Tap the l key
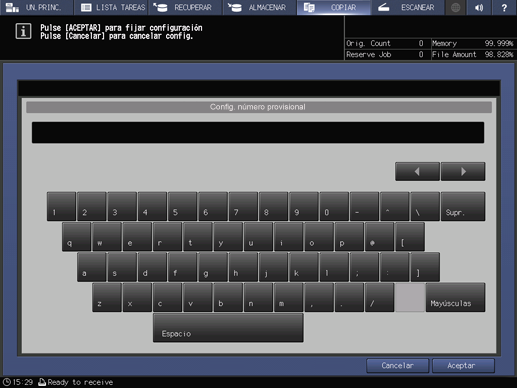517x388 pixels. click(334, 267)
